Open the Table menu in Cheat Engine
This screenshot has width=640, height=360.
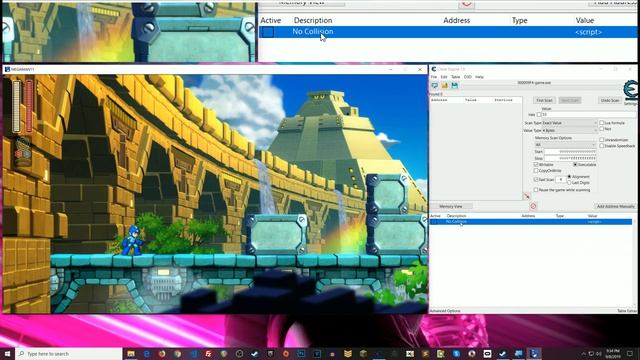(456, 77)
